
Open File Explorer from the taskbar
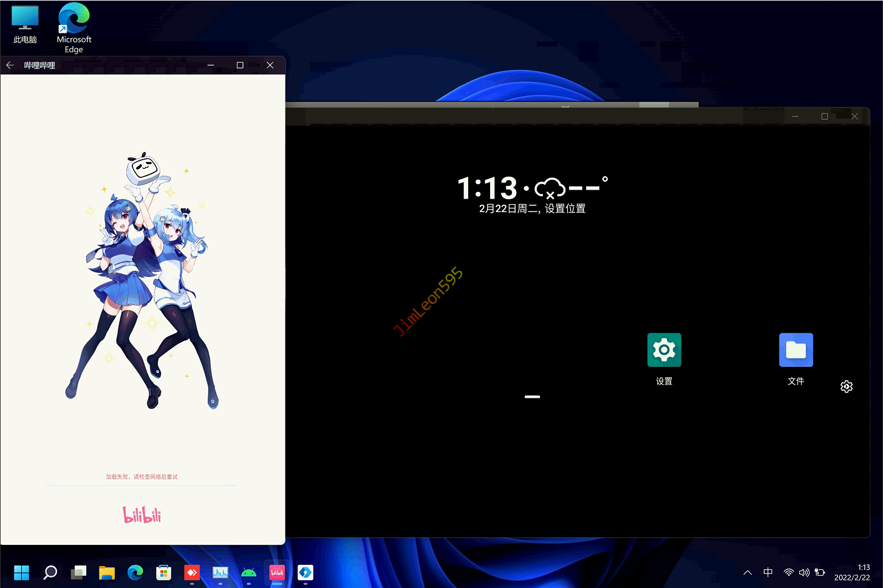(107, 572)
